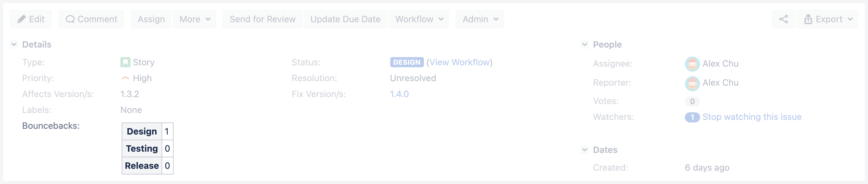Open the Workflow dropdown menu
The height and width of the screenshot is (184, 868).
click(419, 19)
